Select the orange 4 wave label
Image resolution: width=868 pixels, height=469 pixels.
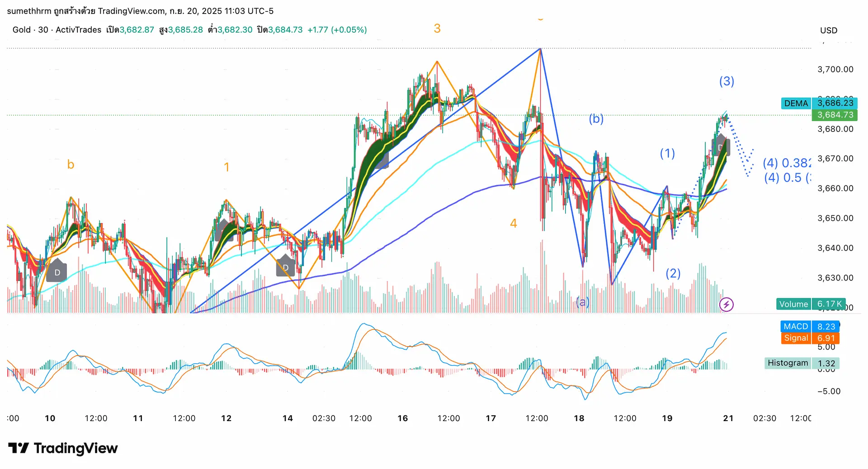click(x=513, y=223)
